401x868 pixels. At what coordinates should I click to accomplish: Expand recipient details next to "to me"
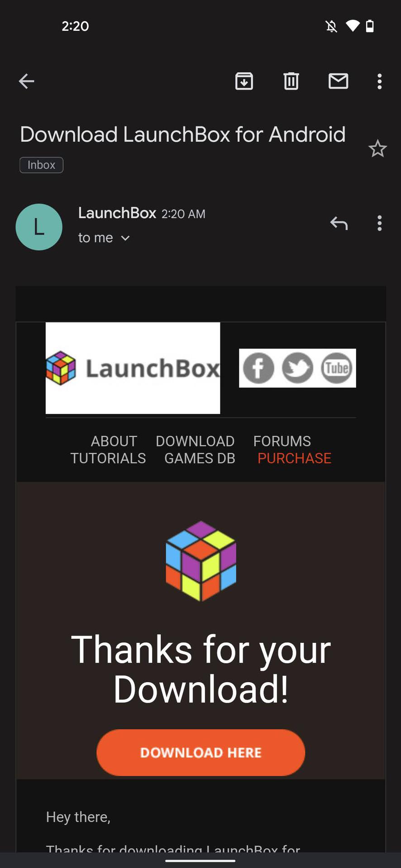tap(125, 238)
